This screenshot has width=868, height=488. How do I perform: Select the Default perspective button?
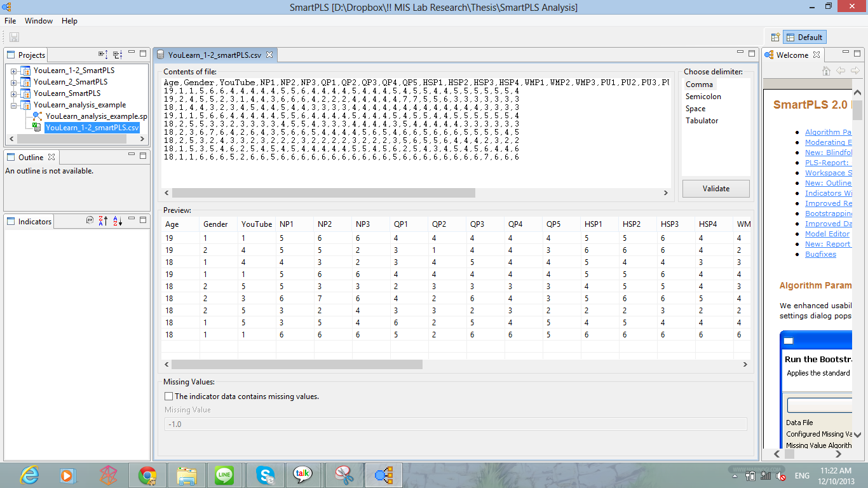pos(805,37)
